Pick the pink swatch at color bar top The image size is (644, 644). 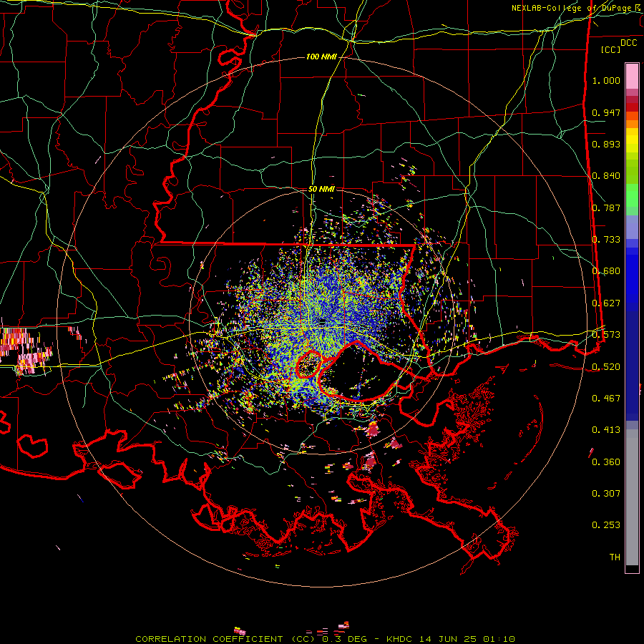632,76
